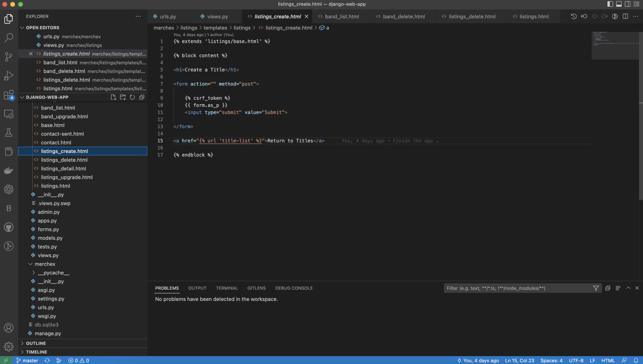This screenshot has height=364, width=643.
Task: Change Spaces: 4 indentation setting
Action: coord(552,360)
